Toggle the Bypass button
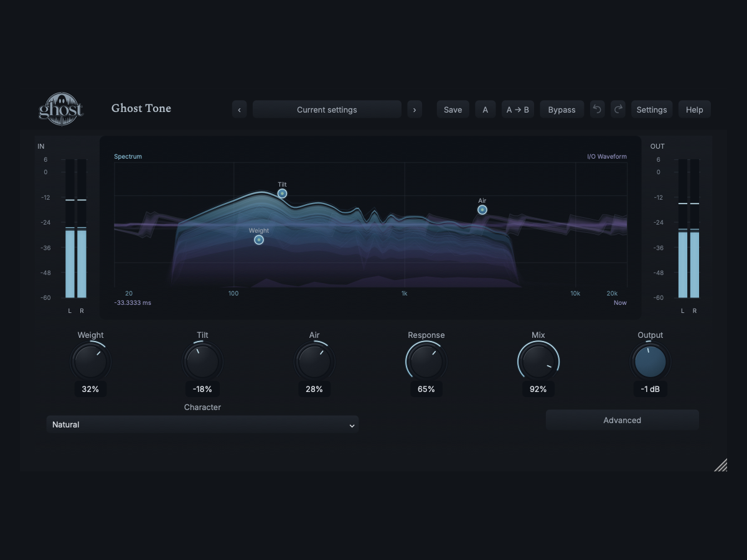Image resolution: width=747 pixels, height=560 pixels. (561, 110)
